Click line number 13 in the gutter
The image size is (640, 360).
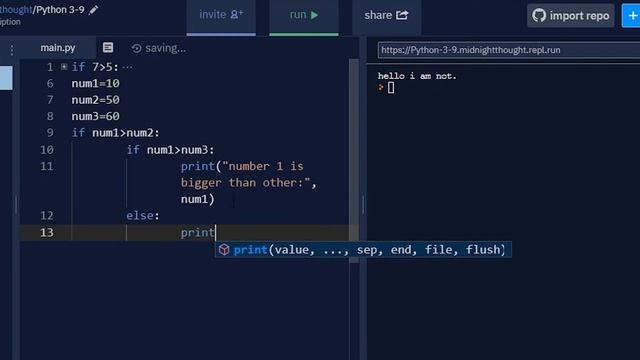47,232
